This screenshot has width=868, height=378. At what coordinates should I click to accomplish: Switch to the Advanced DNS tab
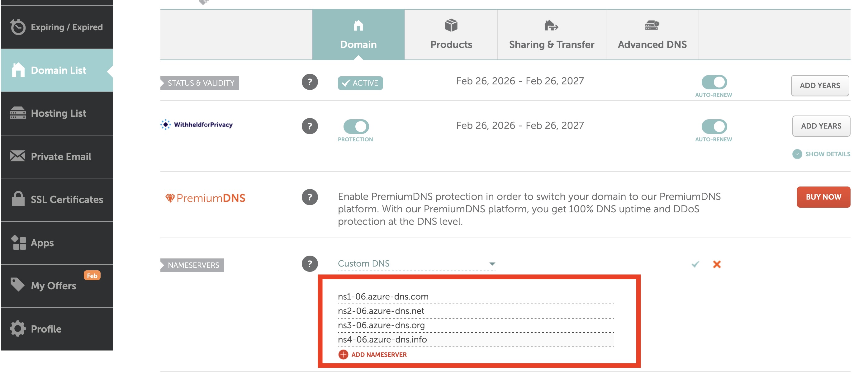tap(652, 35)
